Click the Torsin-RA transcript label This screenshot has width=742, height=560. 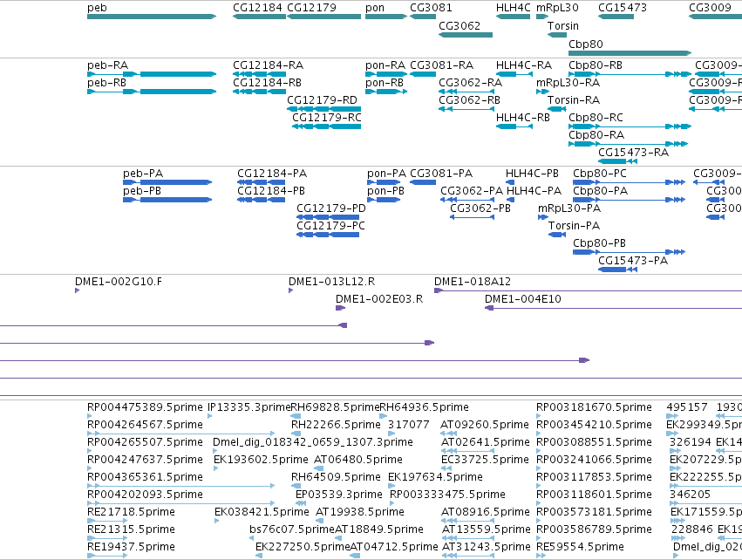[x=574, y=100]
